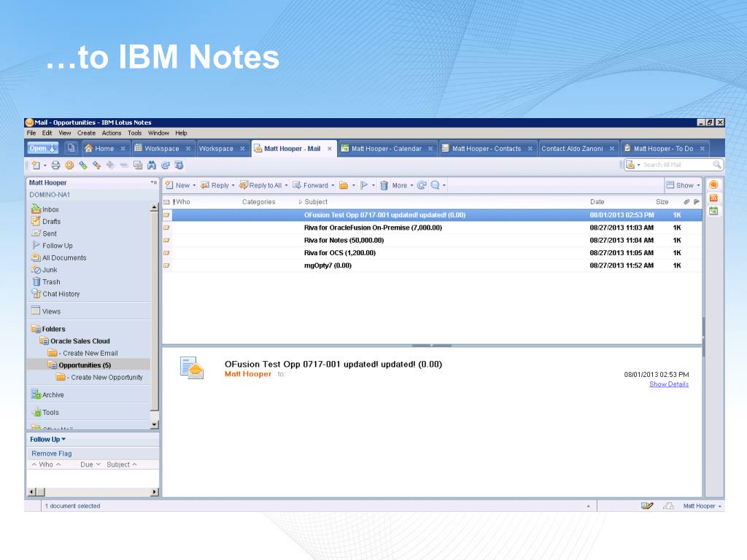The image size is (747, 560).
Task: Sort by Subject column header
Action: point(315,202)
